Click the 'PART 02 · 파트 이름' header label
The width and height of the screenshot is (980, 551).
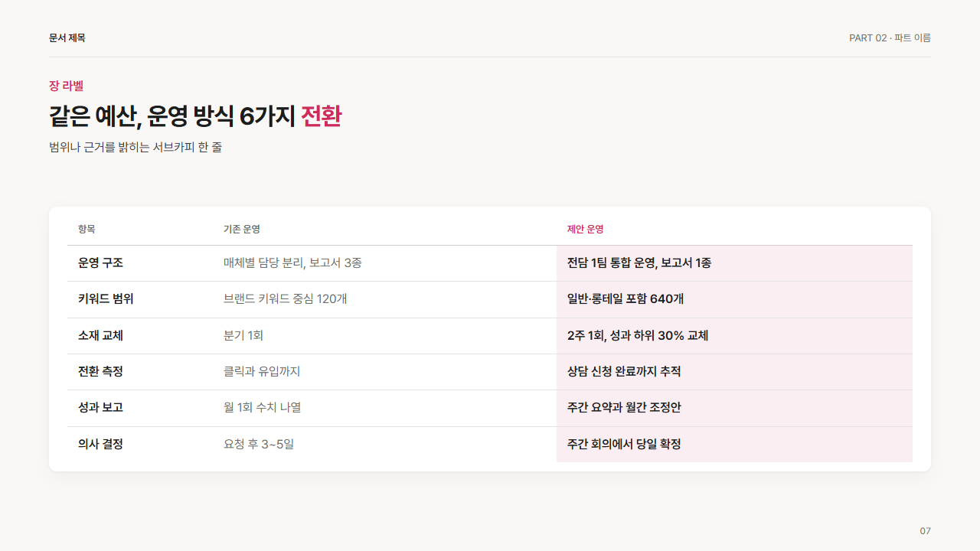[x=890, y=37]
